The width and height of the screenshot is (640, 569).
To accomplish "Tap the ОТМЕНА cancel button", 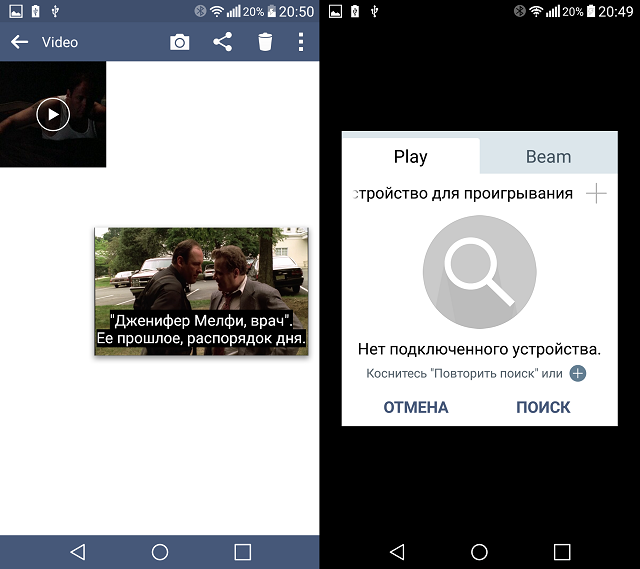I will tap(416, 407).
